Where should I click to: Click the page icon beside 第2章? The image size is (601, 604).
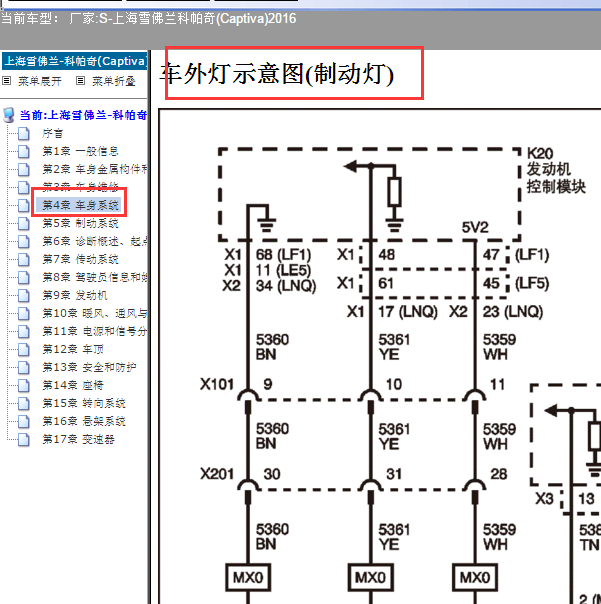24,169
